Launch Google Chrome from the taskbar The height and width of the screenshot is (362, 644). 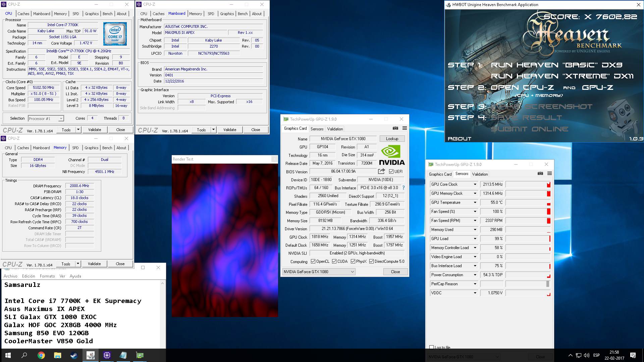(41, 355)
